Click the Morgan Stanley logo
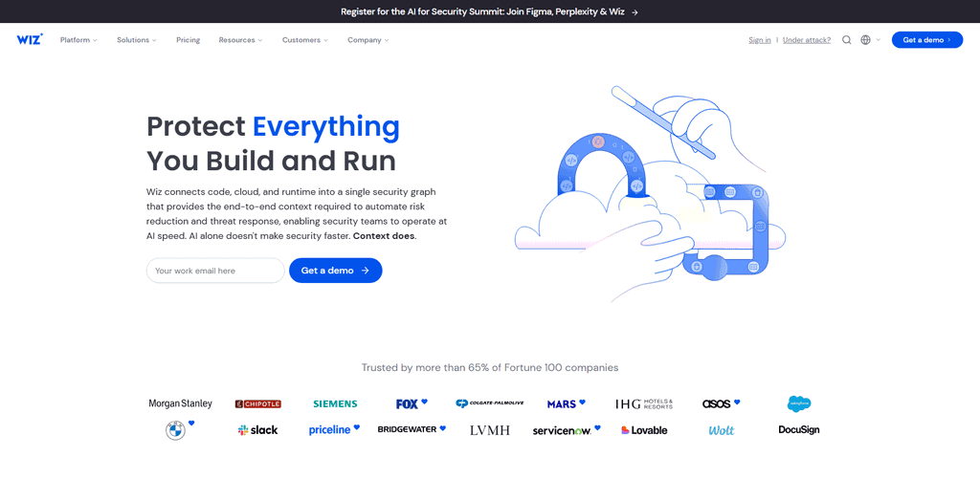The width and height of the screenshot is (980, 479). point(180,403)
